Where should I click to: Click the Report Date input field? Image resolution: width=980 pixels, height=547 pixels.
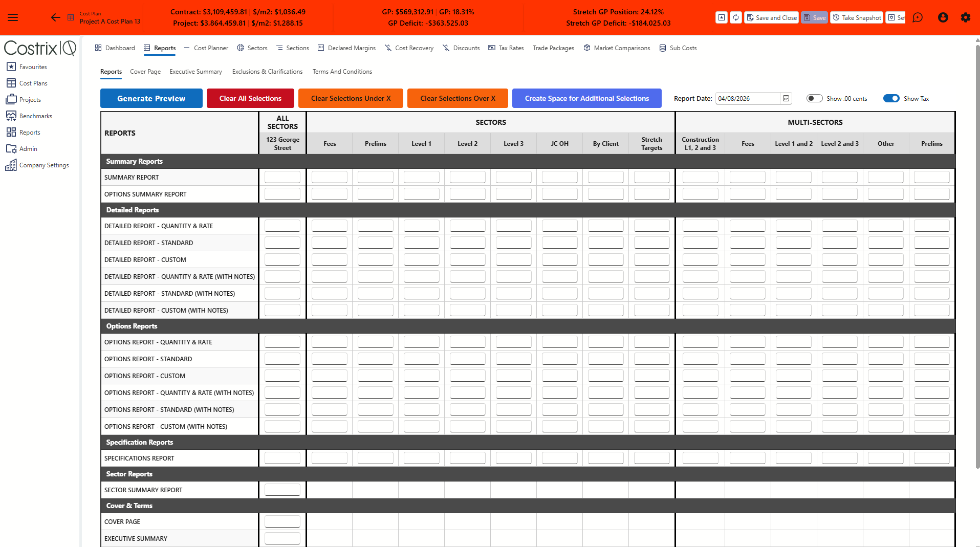(x=748, y=98)
